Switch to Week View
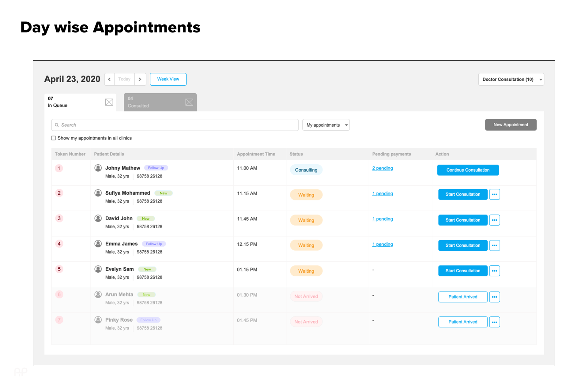The width and height of the screenshot is (588, 388). click(x=168, y=79)
